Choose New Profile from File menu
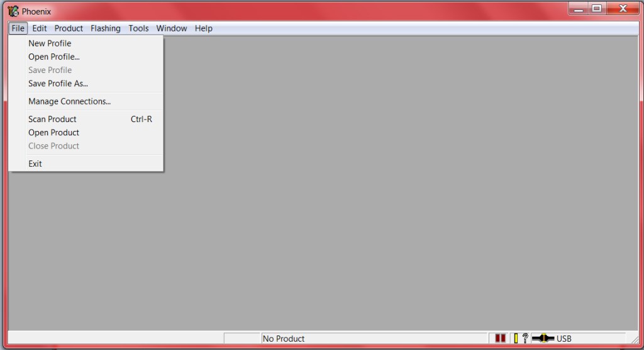This screenshot has height=350, width=644. [86, 43]
